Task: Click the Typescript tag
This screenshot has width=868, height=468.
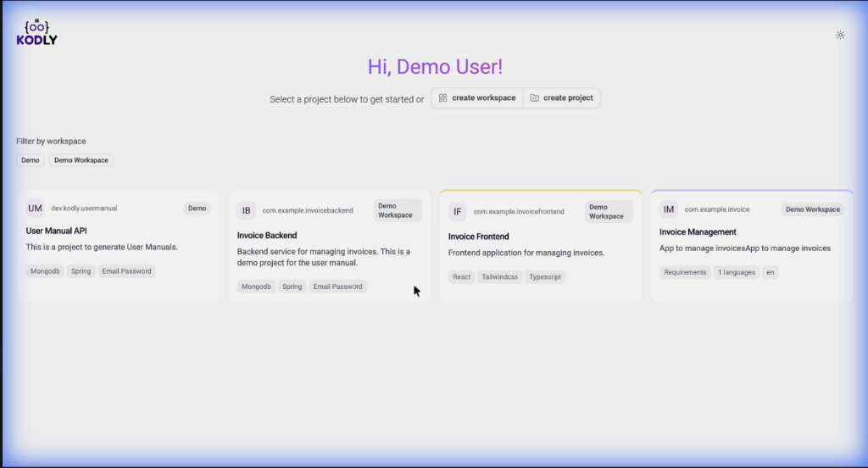Action: 545,277
